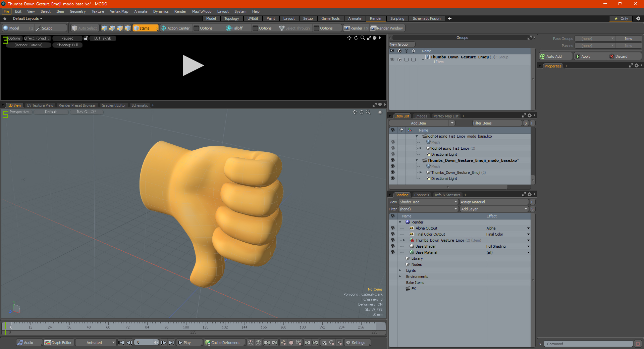
Task: Click record keyframe circle icon
Action: click(291, 343)
